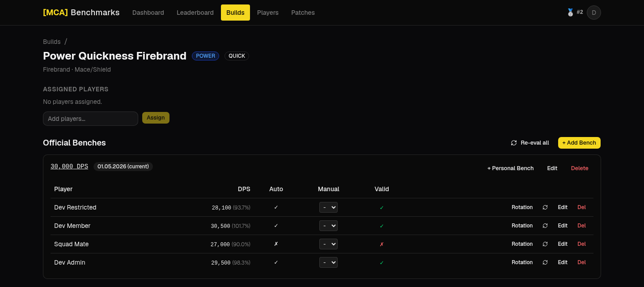Click the [MCA] Benchmarks logo
The image size is (644, 287).
81,13
